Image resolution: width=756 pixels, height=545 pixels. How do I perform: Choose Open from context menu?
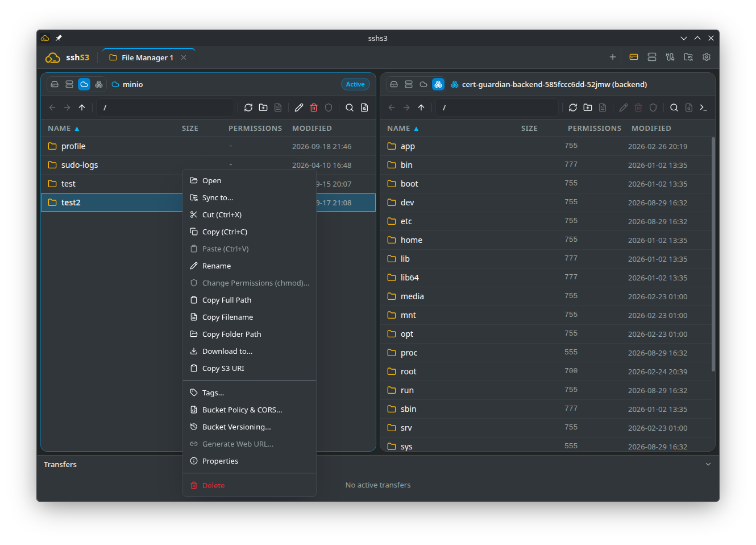(250, 180)
